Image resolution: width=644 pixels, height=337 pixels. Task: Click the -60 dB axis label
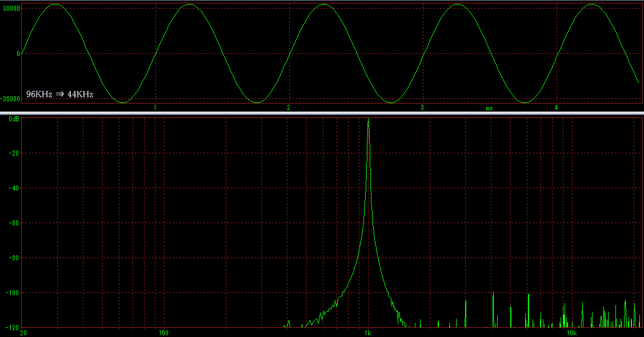[x=14, y=223]
